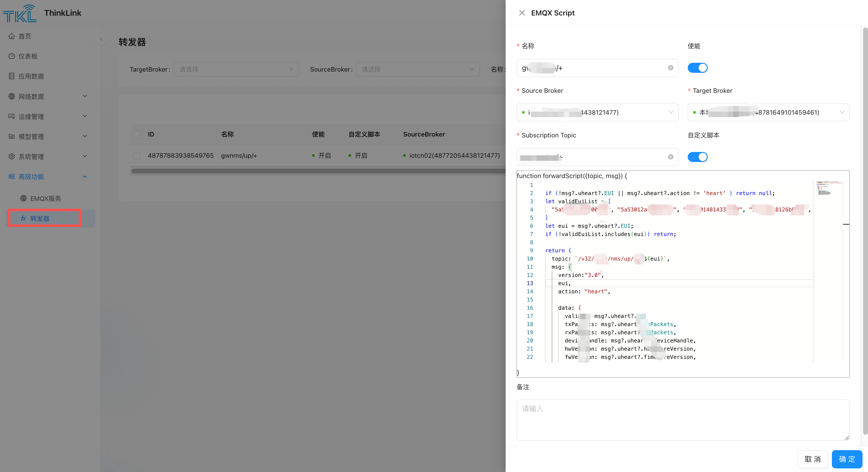Click the 取消 cancel button
The height and width of the screenshot is (472, 868).
click(x=812, y=459)
